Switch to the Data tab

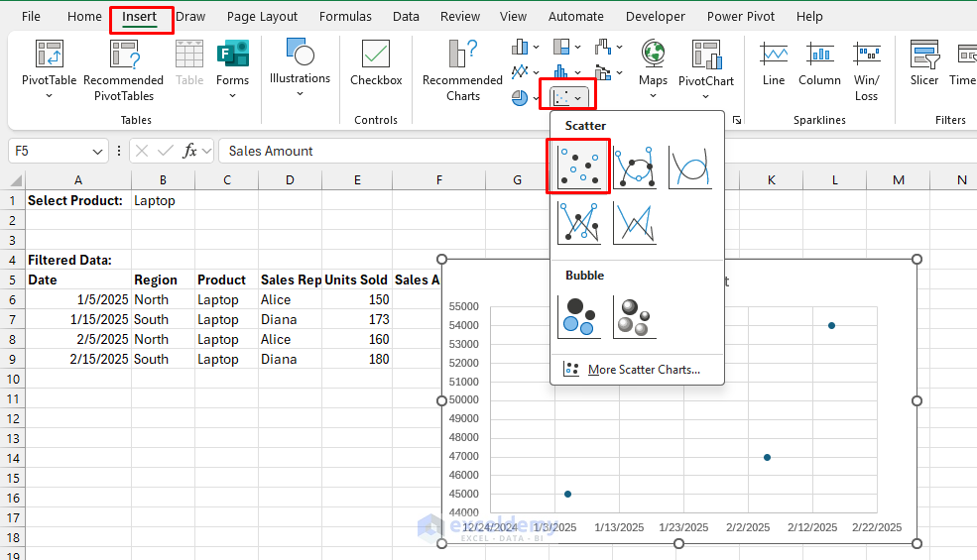point(406,17)
